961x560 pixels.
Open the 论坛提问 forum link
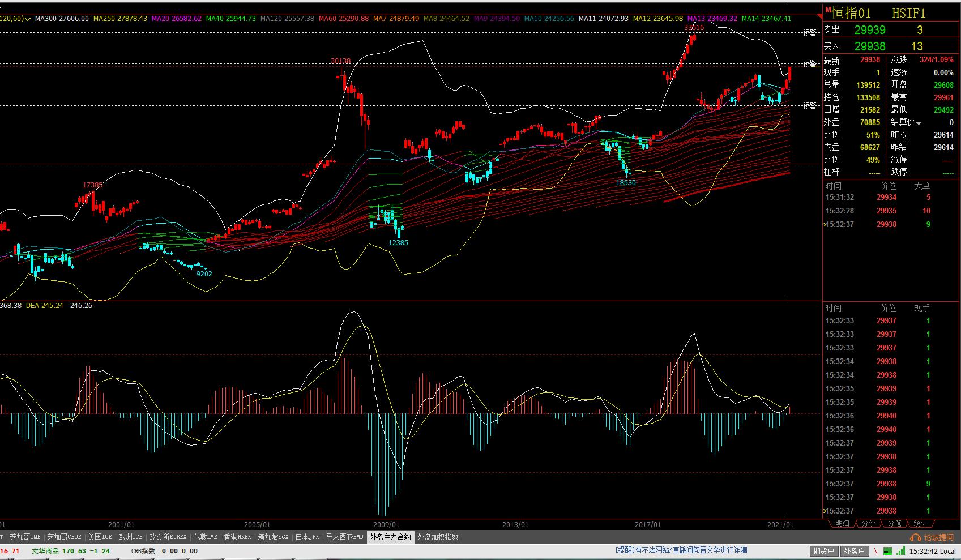(939, 537)
